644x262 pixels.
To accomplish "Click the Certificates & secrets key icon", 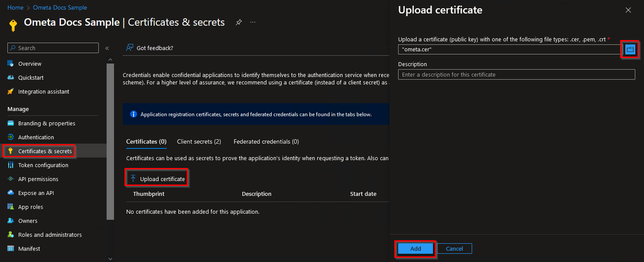I will pyautogui.click(x=10, y=151).
